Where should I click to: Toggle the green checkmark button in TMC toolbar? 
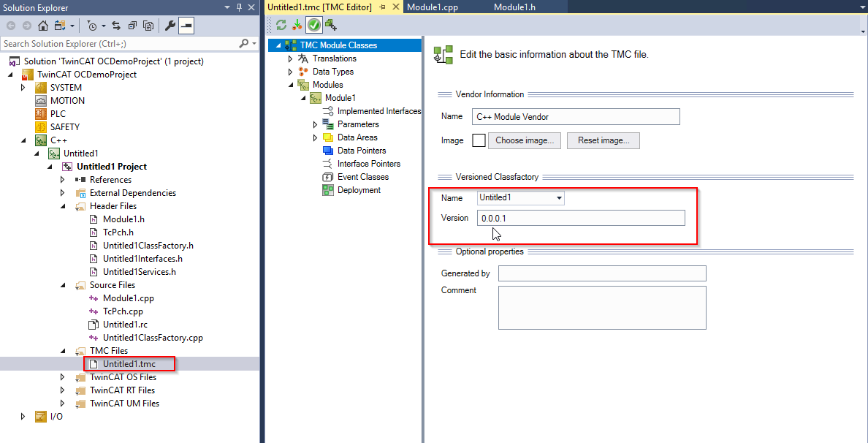[x=314, y=24]
